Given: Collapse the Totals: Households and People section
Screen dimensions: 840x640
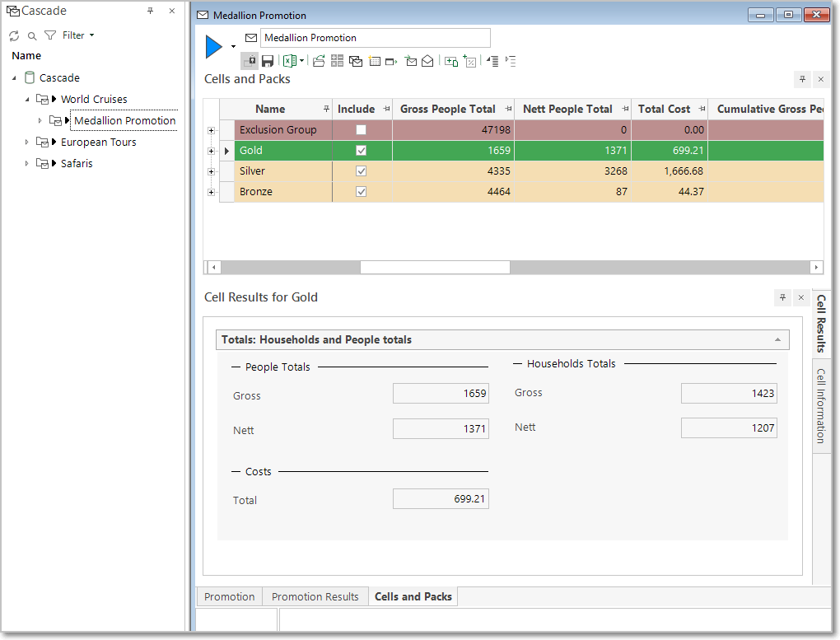Looking at the screenshot, I should [777, 339].
